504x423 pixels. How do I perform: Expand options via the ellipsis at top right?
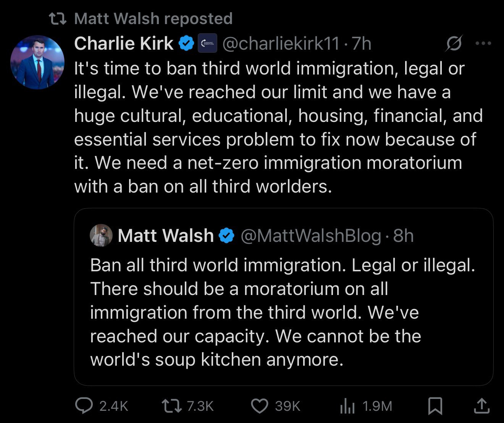pyautogui.click(x=483, y=43)
